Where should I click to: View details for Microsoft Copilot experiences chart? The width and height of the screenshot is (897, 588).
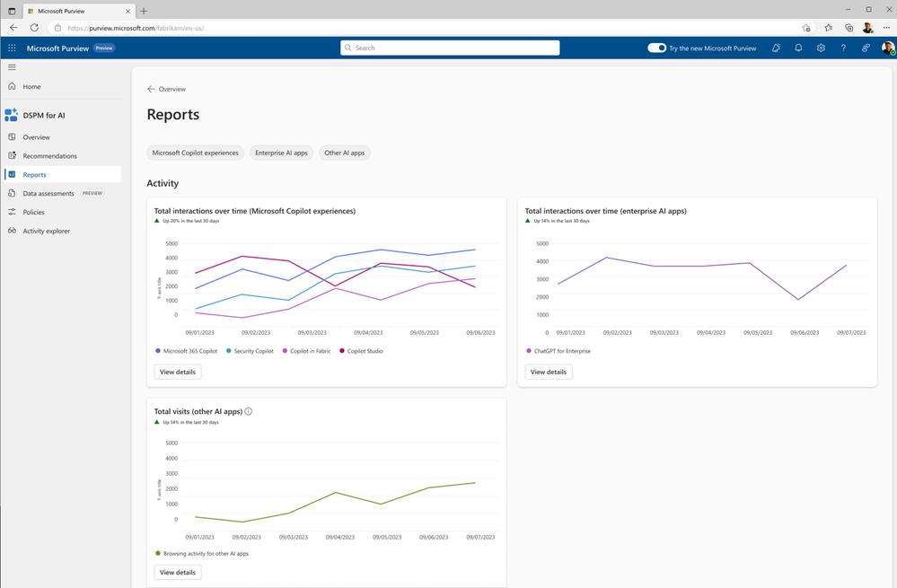coord(178,372)
